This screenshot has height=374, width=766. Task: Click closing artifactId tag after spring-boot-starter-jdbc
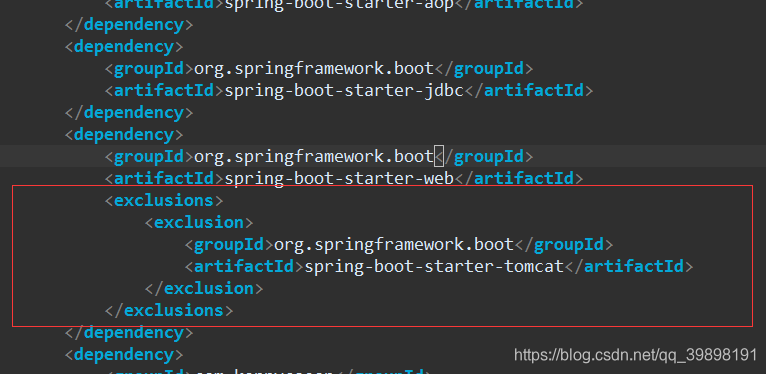pos(528,91)
